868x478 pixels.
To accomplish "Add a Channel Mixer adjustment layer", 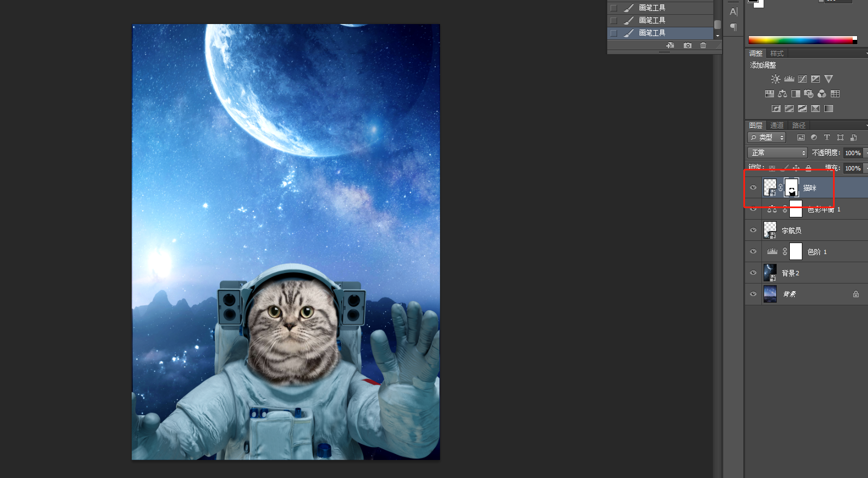I will coord(822,94).
